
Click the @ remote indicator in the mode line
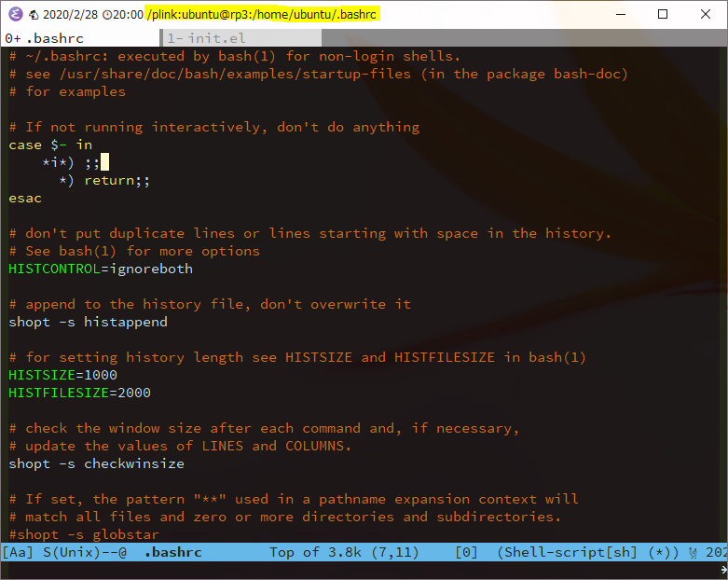coord(122,552)
